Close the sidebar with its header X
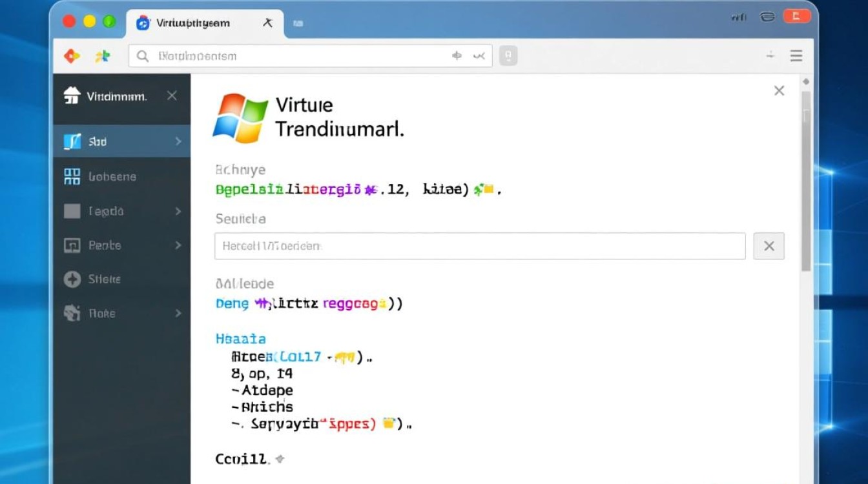 pos(172,96)
